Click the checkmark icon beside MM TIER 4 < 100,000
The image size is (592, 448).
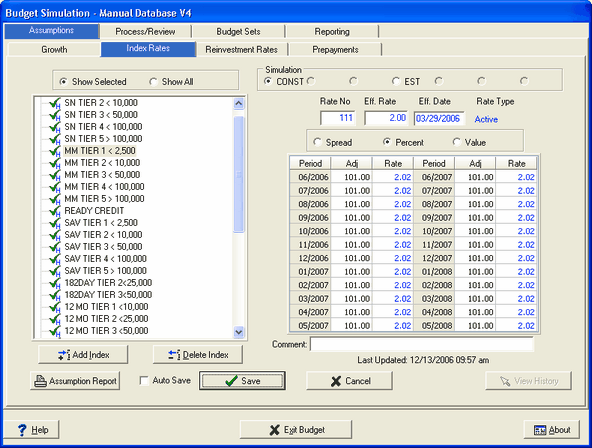[x=55, y=188]
